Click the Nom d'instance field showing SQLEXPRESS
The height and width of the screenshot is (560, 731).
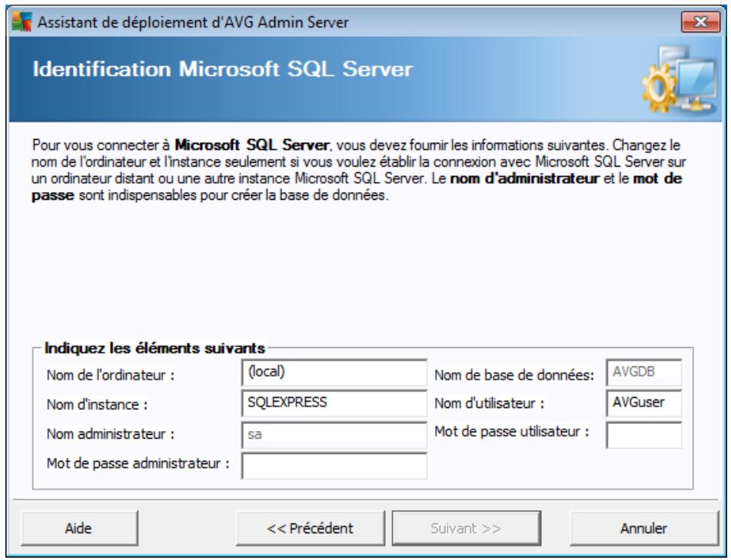click(334, 403)
